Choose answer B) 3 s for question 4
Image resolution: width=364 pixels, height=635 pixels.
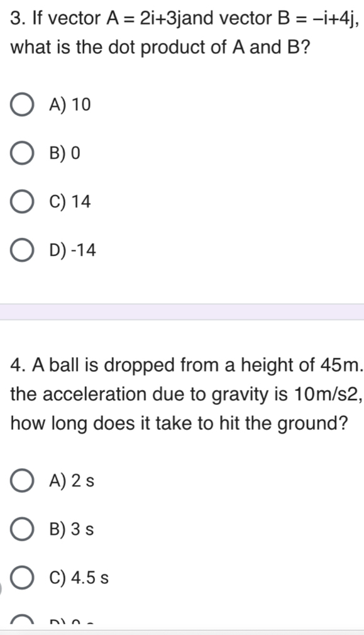click(22, 530)
